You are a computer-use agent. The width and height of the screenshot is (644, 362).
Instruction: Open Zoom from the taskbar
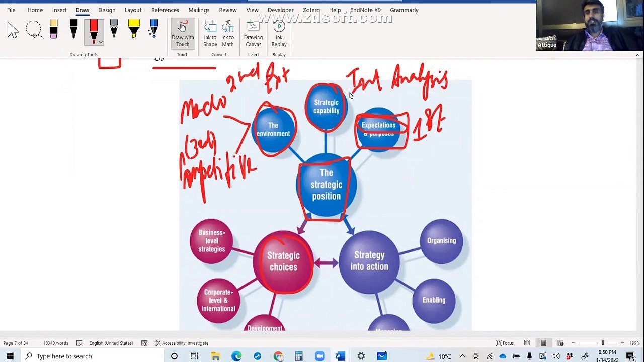tap(319, 356)
